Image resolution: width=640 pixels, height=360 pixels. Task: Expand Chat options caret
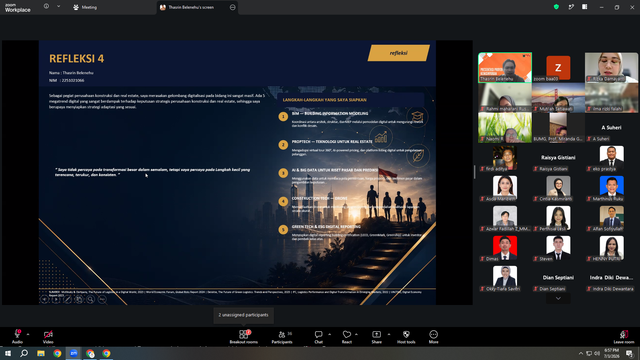(x=329, y=334)
